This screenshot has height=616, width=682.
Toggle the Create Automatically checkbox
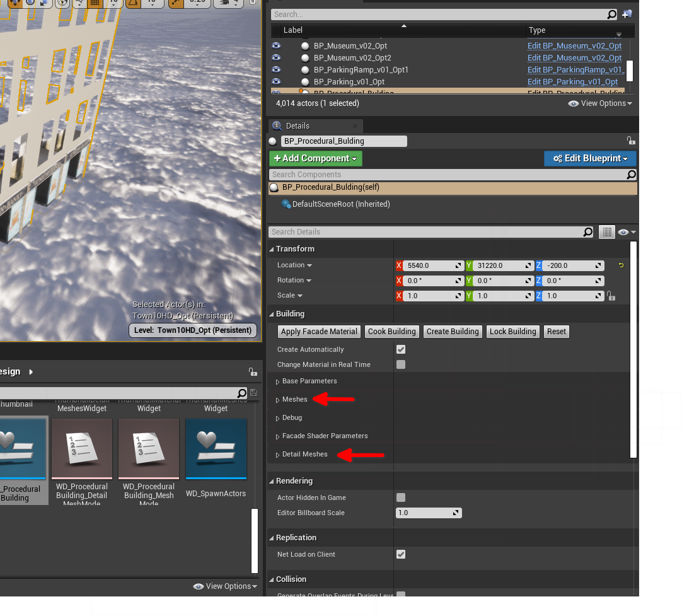tap(401, 349)
